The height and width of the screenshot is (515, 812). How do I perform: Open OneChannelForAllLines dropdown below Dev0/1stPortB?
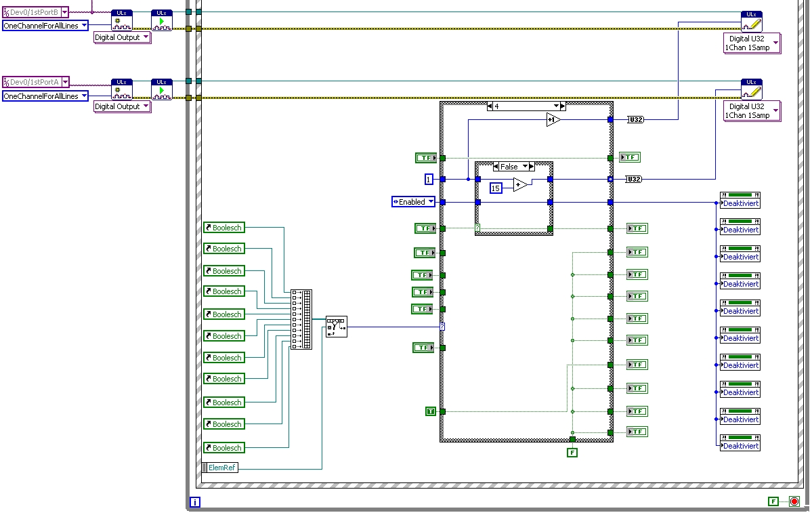pos(84,25)
